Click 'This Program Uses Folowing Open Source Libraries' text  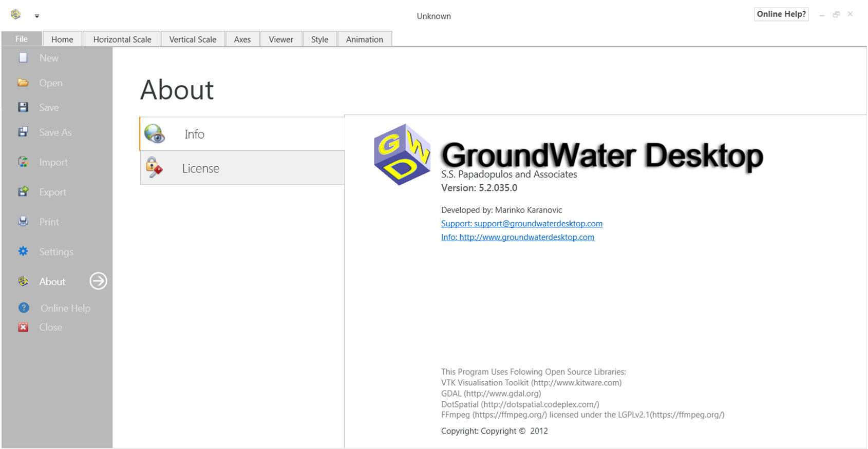[534, 372]
